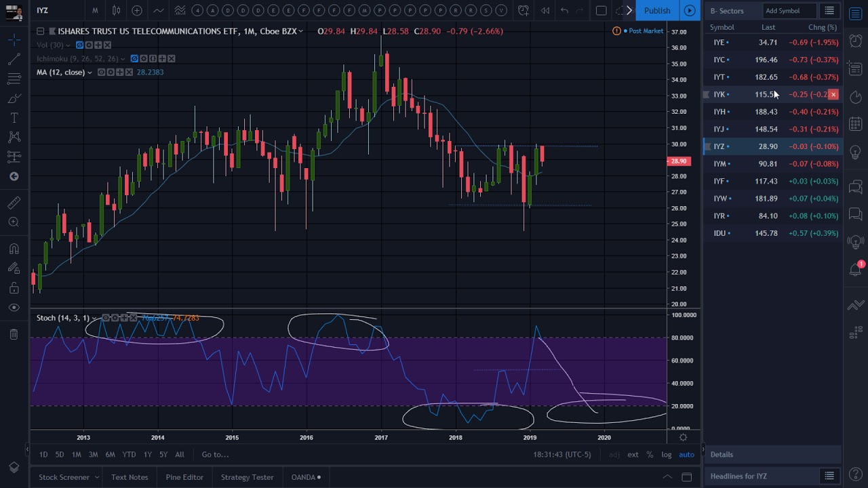
Task: Expand the Stoch (14, 3, 1) dropdown
Action: (x=94, y=318)
